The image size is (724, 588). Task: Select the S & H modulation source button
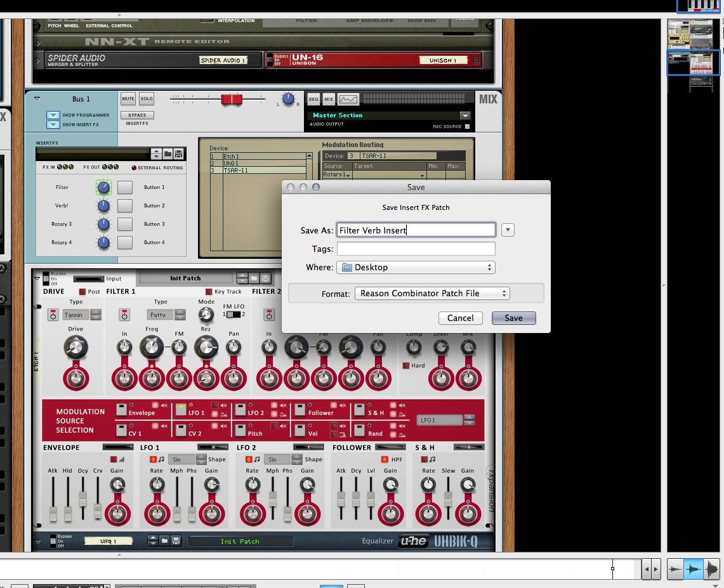360,409
